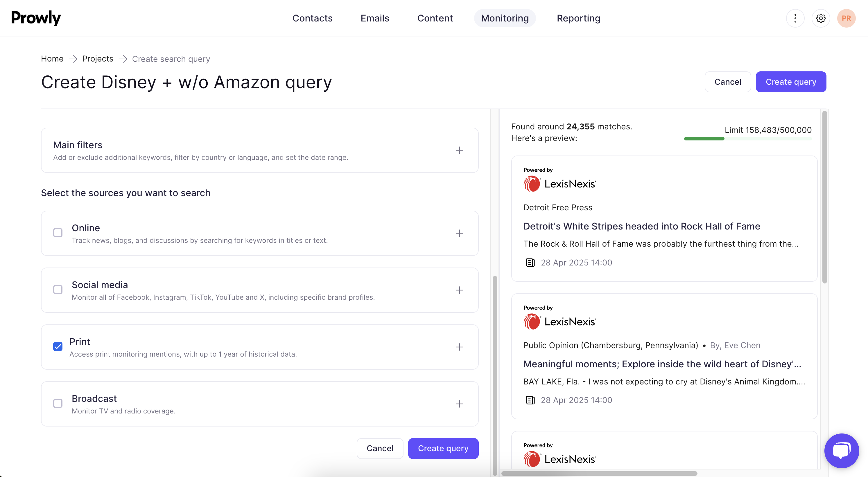Click the newspaper icon on the Detroit Free Press result
Screen dimensions: 868x477
pos(530,263)
